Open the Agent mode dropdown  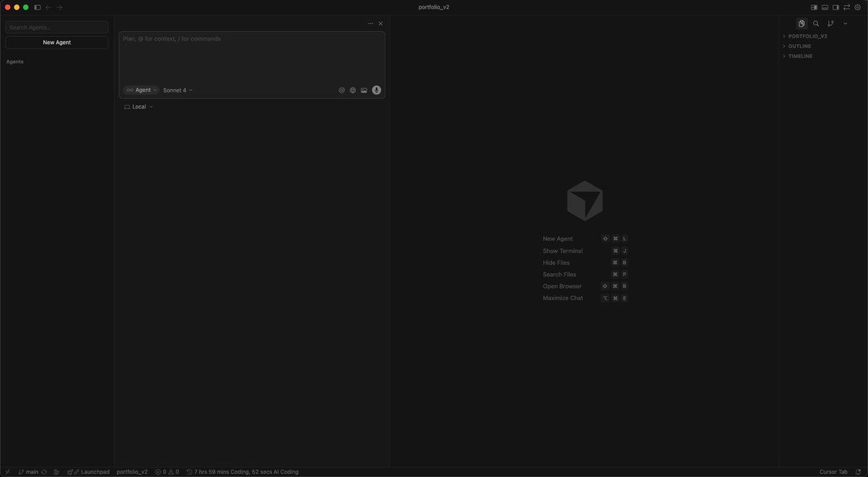click(140, 90)
